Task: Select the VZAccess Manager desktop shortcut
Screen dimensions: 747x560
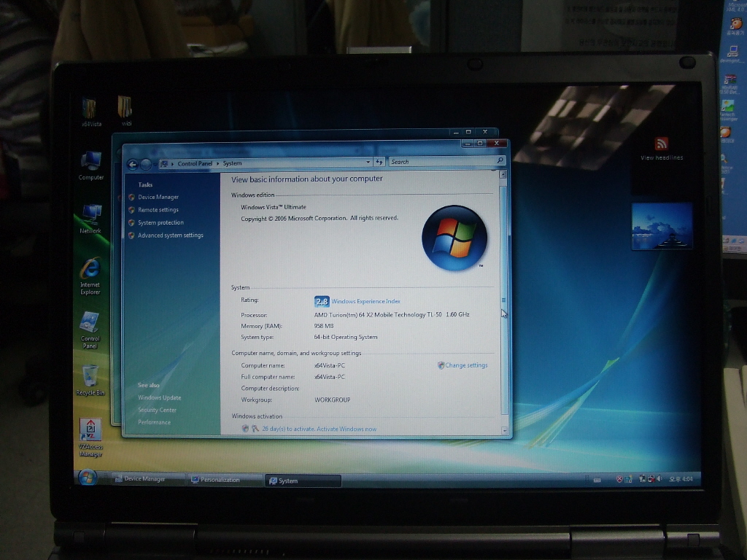Action: (x=90, y=437)
